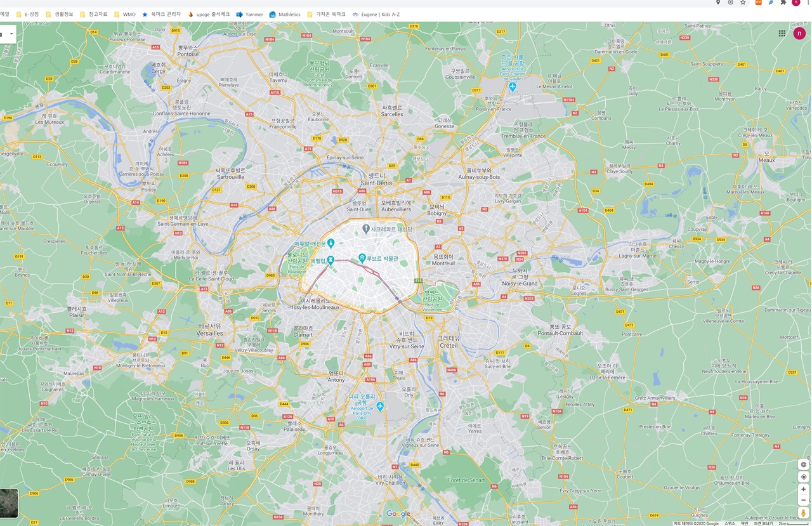Open the Yammer bookmark
The image size is (812, 526).
click(249, 14)
